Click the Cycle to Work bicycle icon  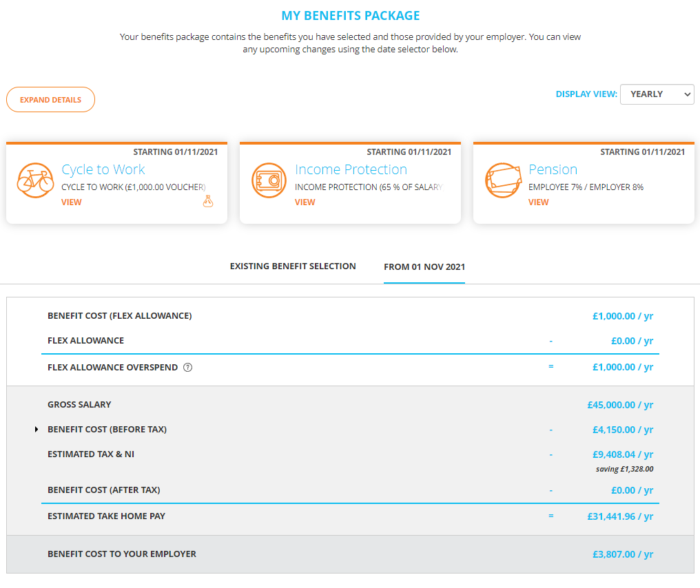pyautogui.click(x=36, y=180)
